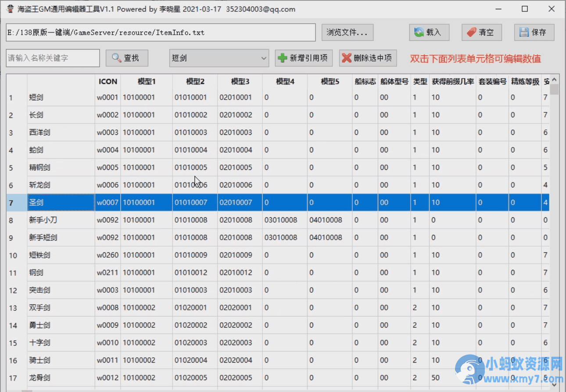The height and width of the screenshot is (392, 566).
Task: Click the w0260 icon cell
Action: click(x=108, y=255)
